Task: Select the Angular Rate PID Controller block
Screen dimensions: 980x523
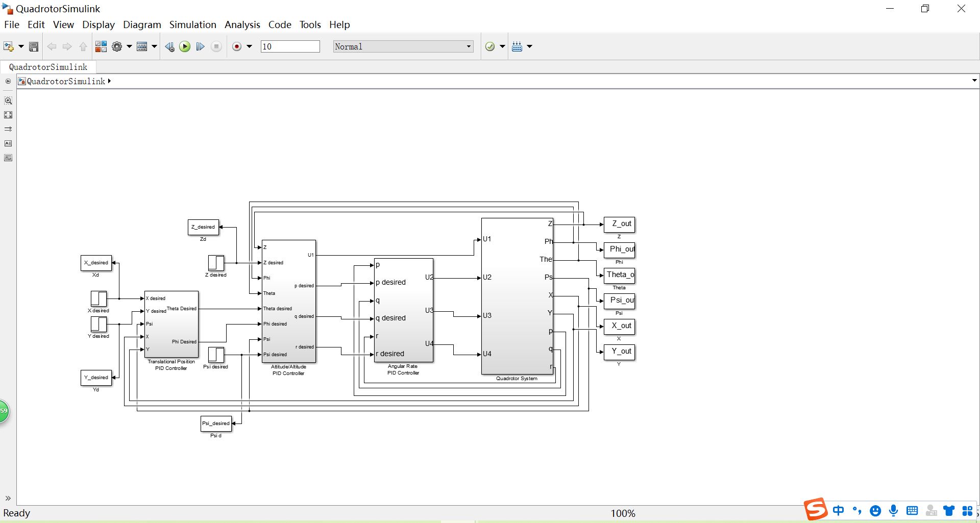Action: pyautogui.click(x=404, y=310)
